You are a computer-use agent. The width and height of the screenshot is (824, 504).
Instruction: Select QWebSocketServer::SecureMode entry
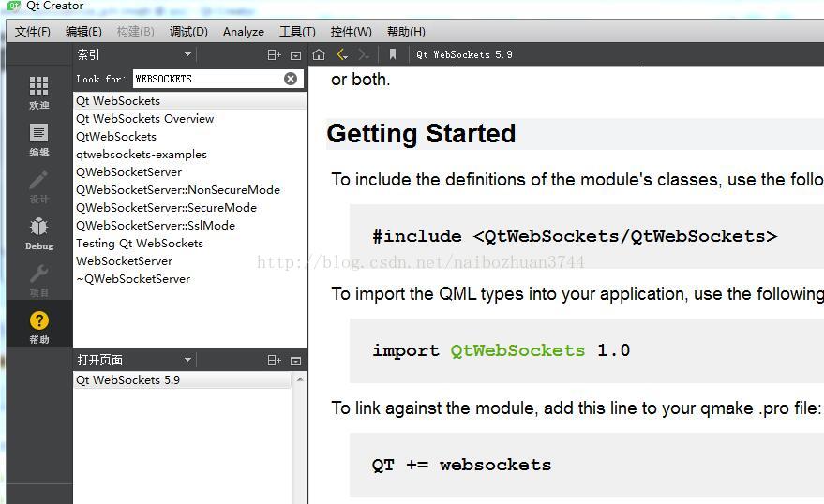pos(189,208)
